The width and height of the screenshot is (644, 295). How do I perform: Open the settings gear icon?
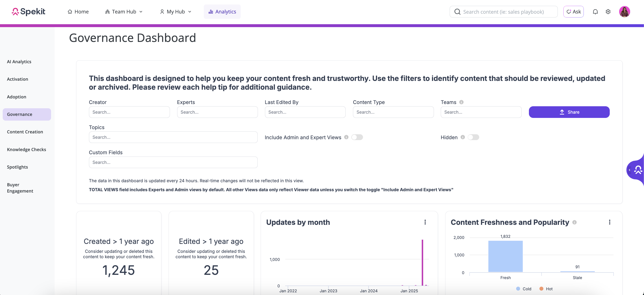coord(608,12)
